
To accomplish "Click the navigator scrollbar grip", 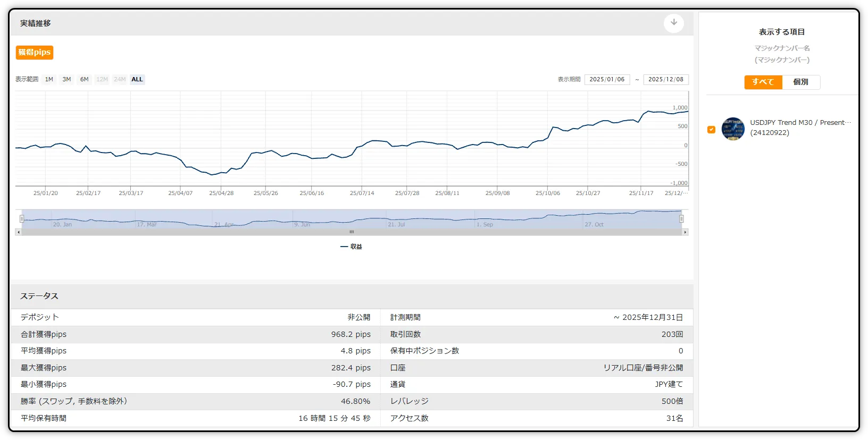I will click(x=352, y=232).
